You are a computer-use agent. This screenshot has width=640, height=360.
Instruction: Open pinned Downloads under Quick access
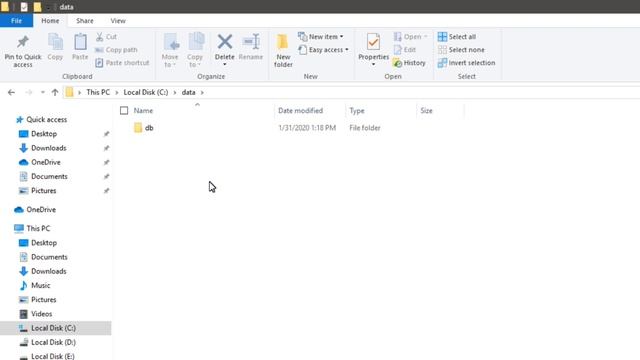[49, 148]
